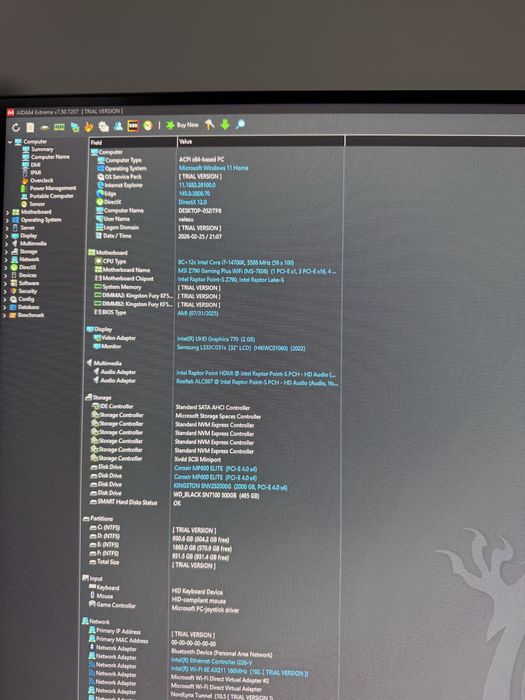Viewport: 525px width, 700px height.
Task: Open the Report wizard page icon
Action: point(30,127)
